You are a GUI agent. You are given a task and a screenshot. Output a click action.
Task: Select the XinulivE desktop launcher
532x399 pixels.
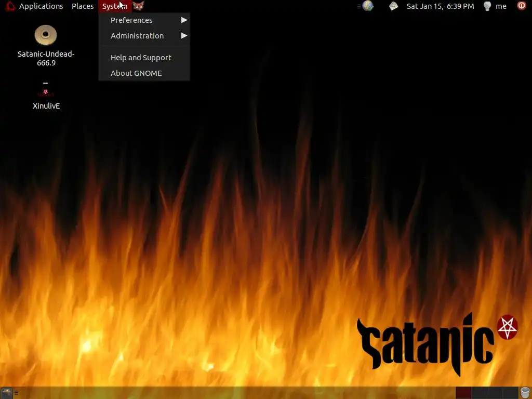pyautogui.click(x=46, y=96)
